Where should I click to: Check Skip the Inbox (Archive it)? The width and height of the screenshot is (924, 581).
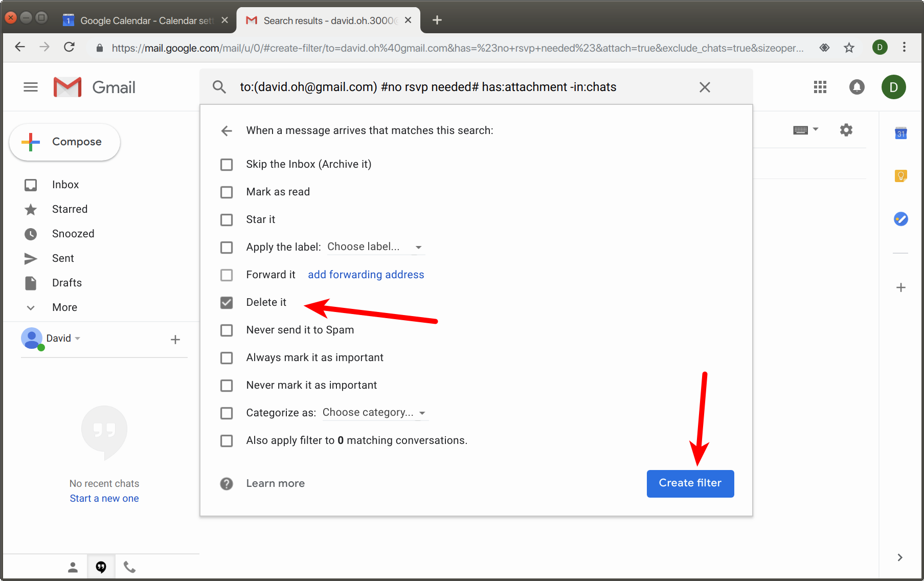point(227,165)
